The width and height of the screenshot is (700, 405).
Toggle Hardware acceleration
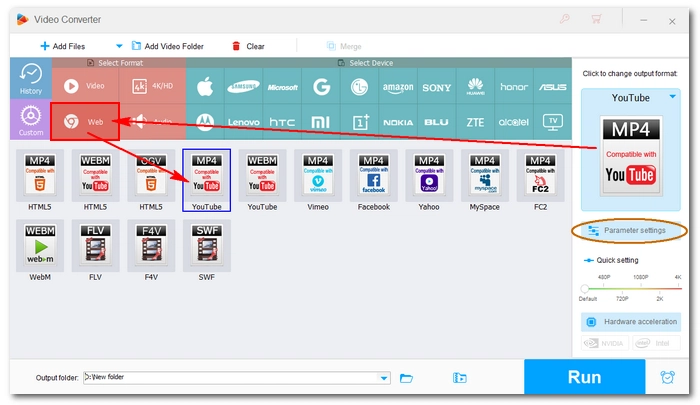(x=630, y=321)
